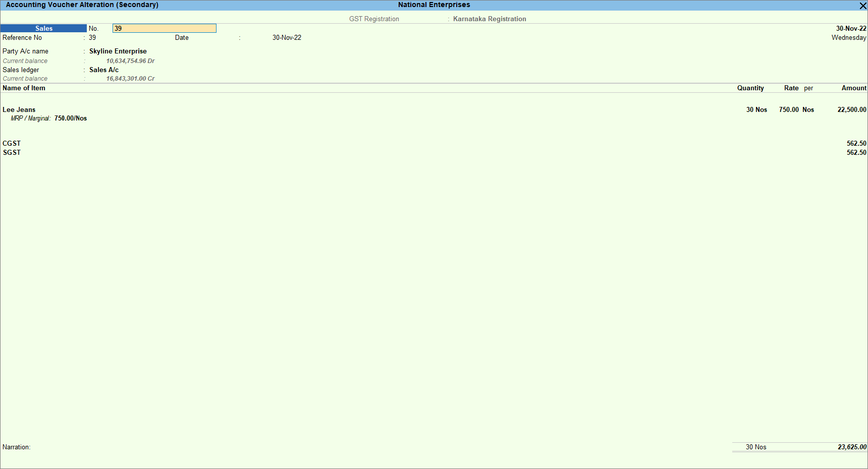Click the Lee Jeans item name
This screenshot has height=469, width=868.
pyautogui.click(x=19, y=109)
